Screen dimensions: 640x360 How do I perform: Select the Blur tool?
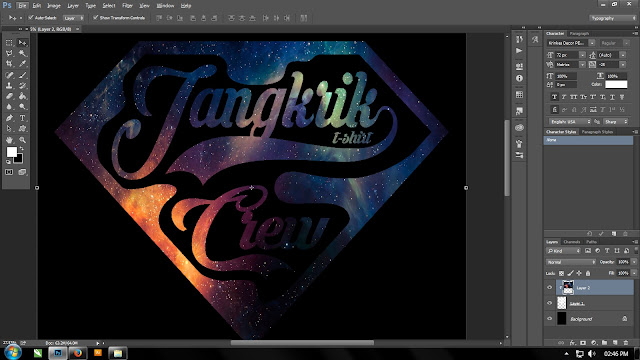pyautogui.click(x=9, y=107)
